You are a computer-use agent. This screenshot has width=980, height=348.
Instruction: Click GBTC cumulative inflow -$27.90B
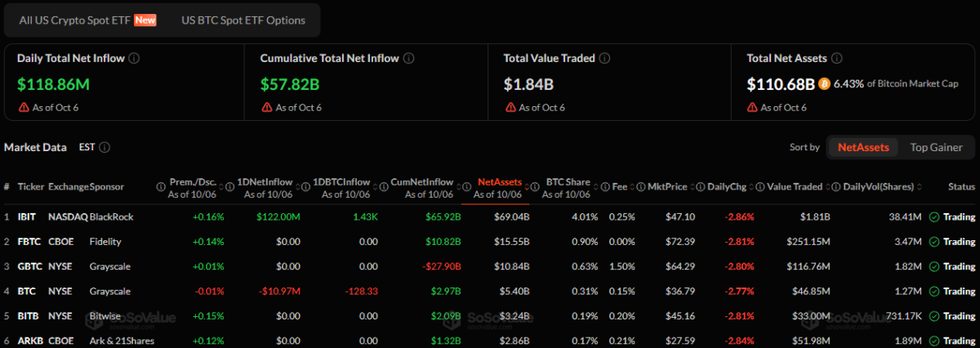(x=440, y=266)
